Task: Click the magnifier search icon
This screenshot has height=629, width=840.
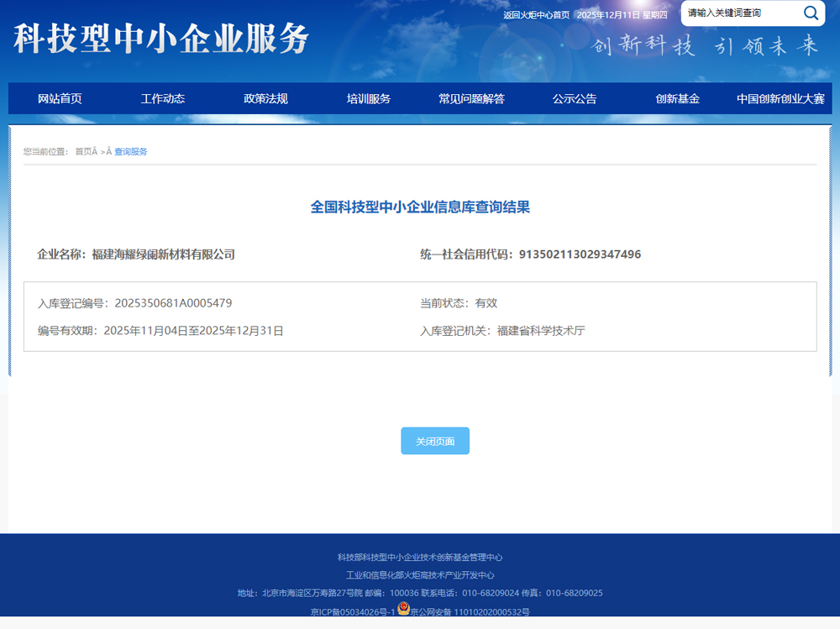Action: click(x=811, y=13)
